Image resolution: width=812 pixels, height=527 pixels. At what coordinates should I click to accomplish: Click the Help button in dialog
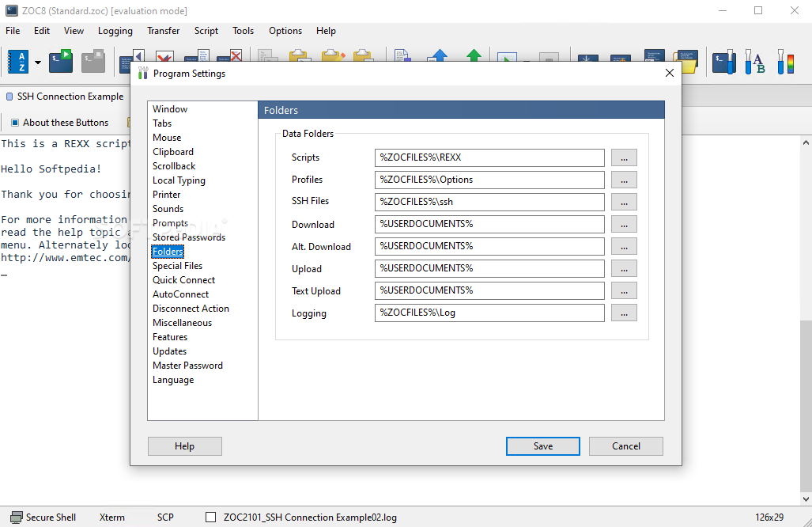185,446
